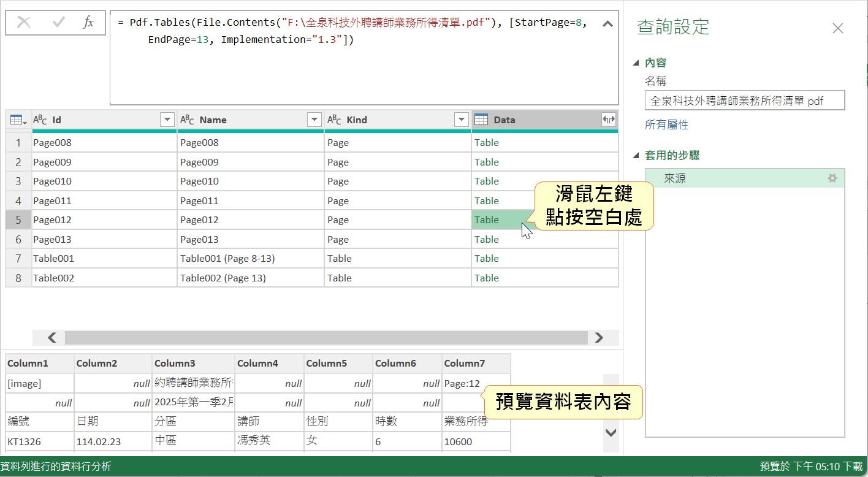Collapse the 內容 section
Image resolution: width=868 pixels, height=477 pixels.
click(x=636, y=63)
